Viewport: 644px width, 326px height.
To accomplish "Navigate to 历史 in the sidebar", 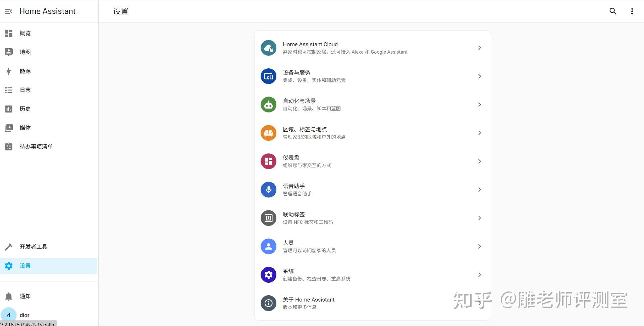I will [x=25, y=109].
